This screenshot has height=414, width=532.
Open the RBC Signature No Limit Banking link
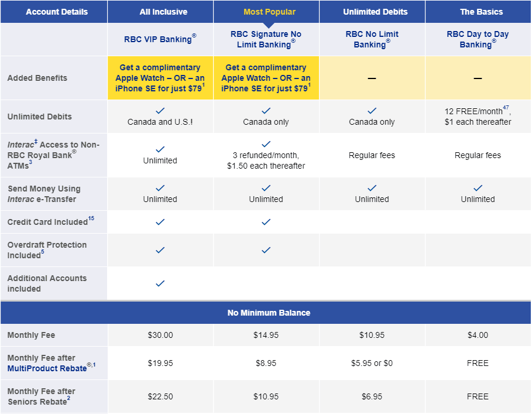266,39
